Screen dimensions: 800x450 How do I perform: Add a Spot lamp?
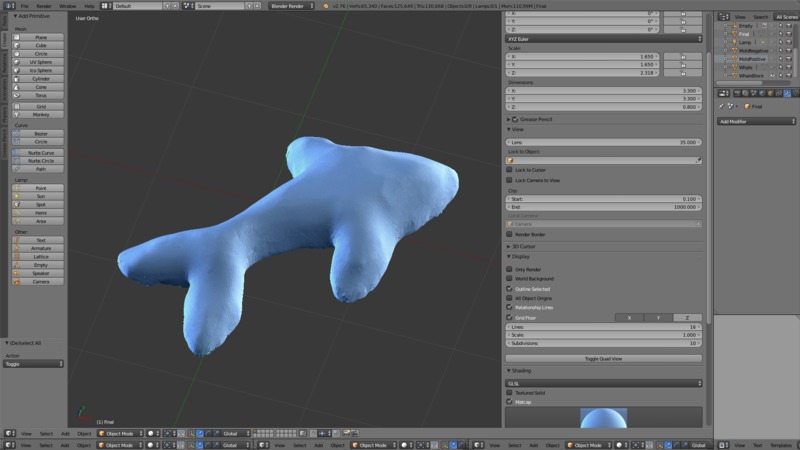click(x=38, y=205)
